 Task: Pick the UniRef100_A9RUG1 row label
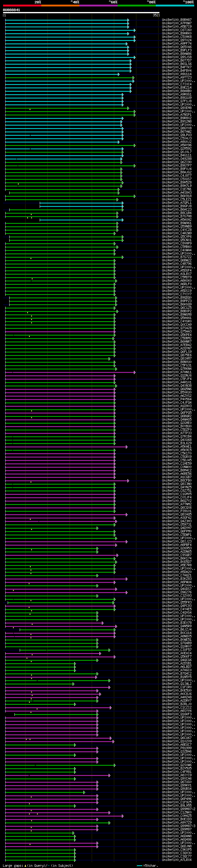(177, 94)
